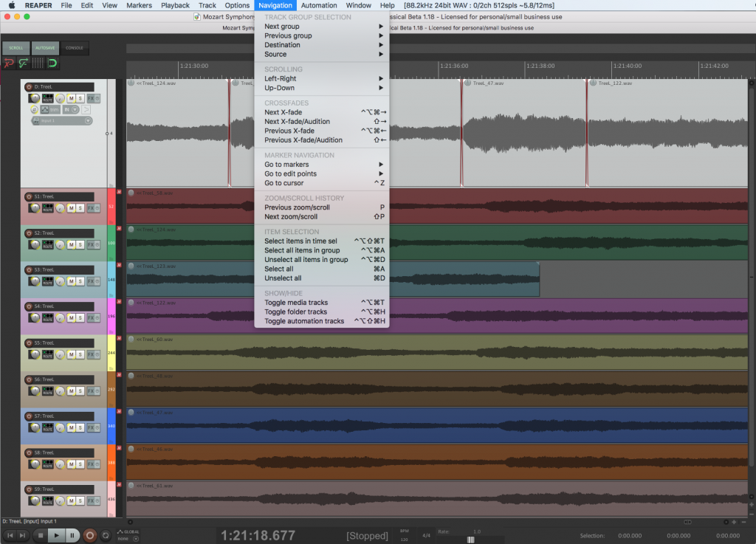This screenshot has width=756, height=544.
Task: Click the 1:21:18.677 time display
Action: point(258,535)
